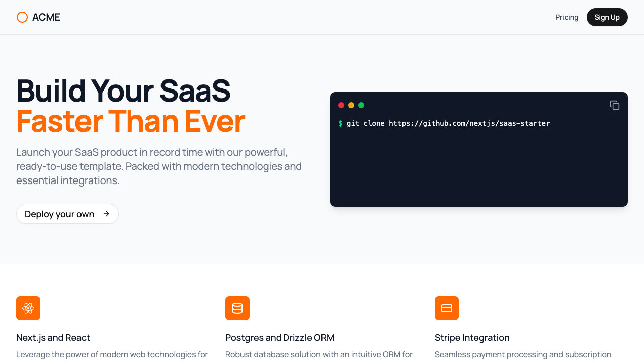Viewport: 644px width, 362px height.
Task: Expand the Stripe Integration feature section
Action: point(472,337)
